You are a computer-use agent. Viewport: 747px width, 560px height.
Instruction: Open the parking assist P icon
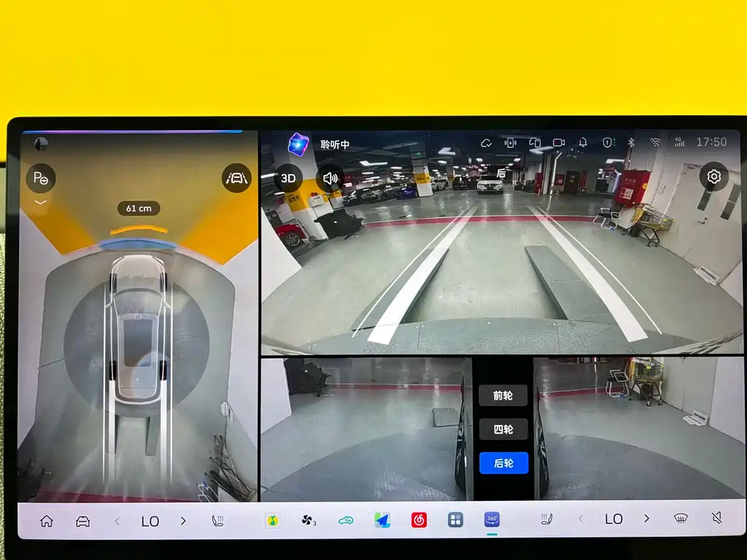point(41,179)
